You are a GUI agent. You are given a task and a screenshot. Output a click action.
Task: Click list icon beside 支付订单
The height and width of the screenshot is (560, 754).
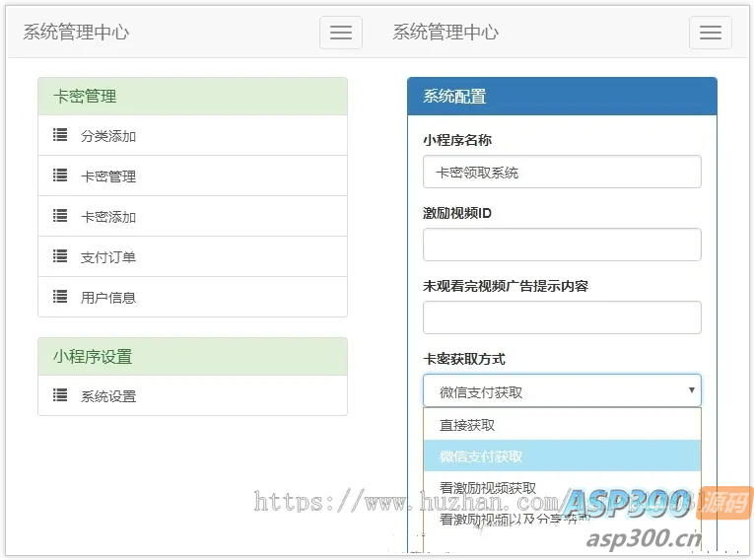click(x=60, y=256)
